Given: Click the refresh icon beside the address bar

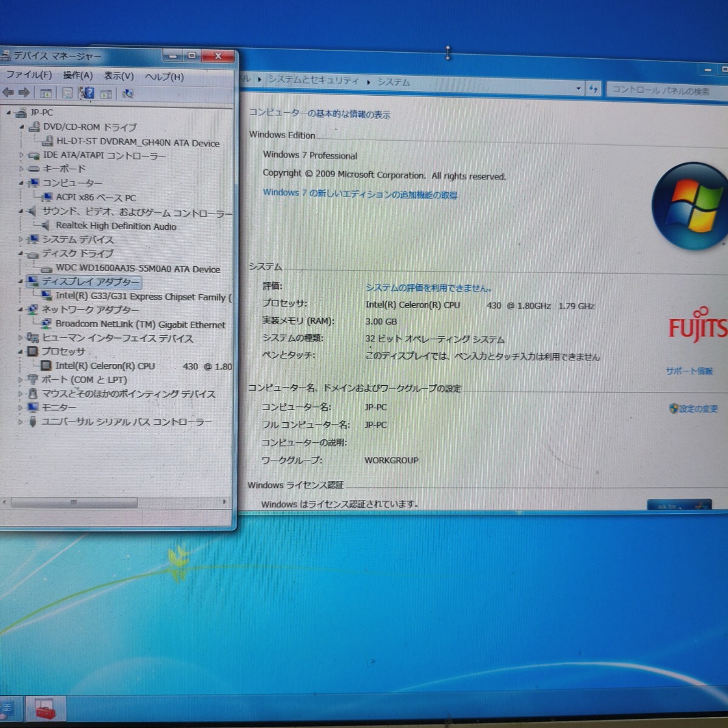Looking at the screenshot, I should (593, 89).
